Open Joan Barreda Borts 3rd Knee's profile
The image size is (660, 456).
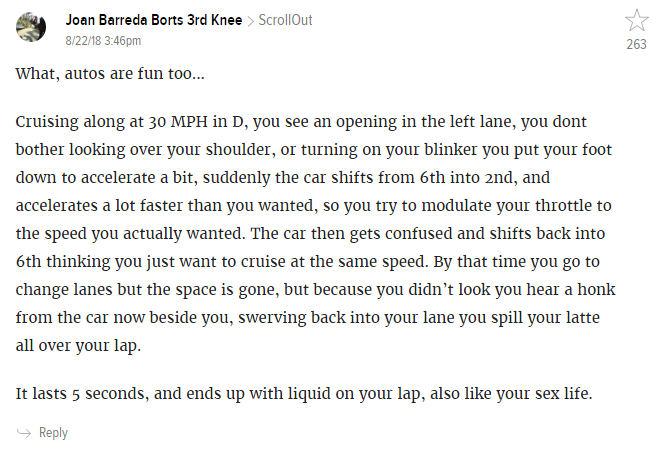click(x=153, y=20)
